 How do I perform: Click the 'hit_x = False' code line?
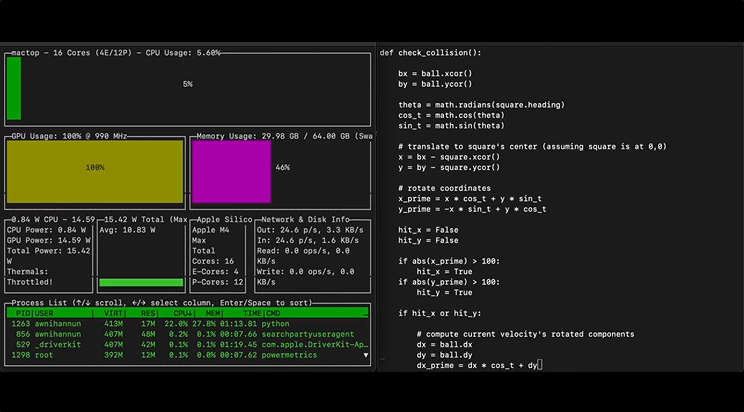click(x=428, y=230)
